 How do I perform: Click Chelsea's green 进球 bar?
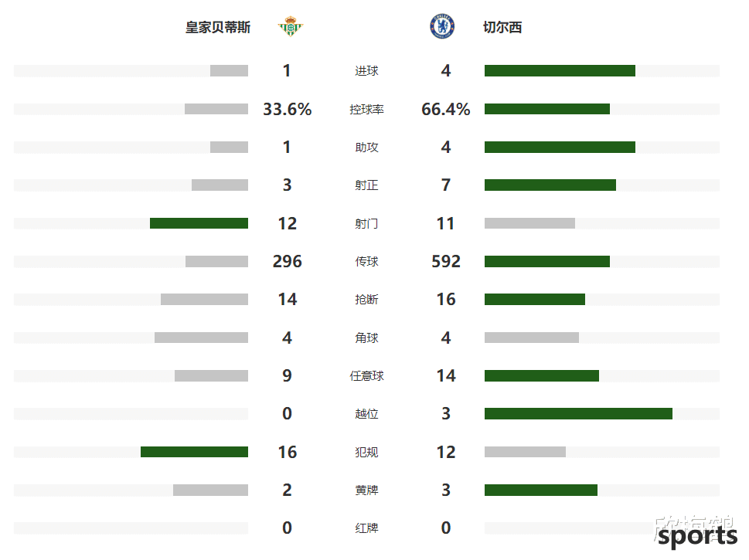click(560, 70)
